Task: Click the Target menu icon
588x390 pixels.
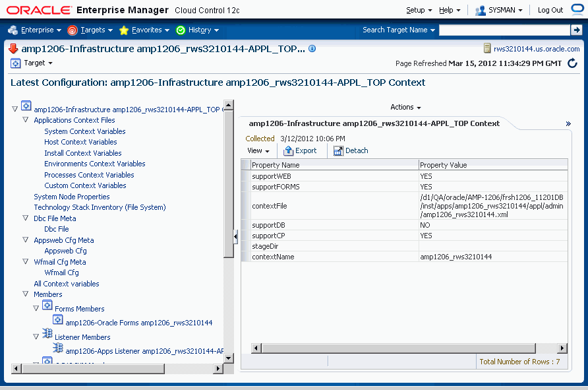Action: [15, 63]
